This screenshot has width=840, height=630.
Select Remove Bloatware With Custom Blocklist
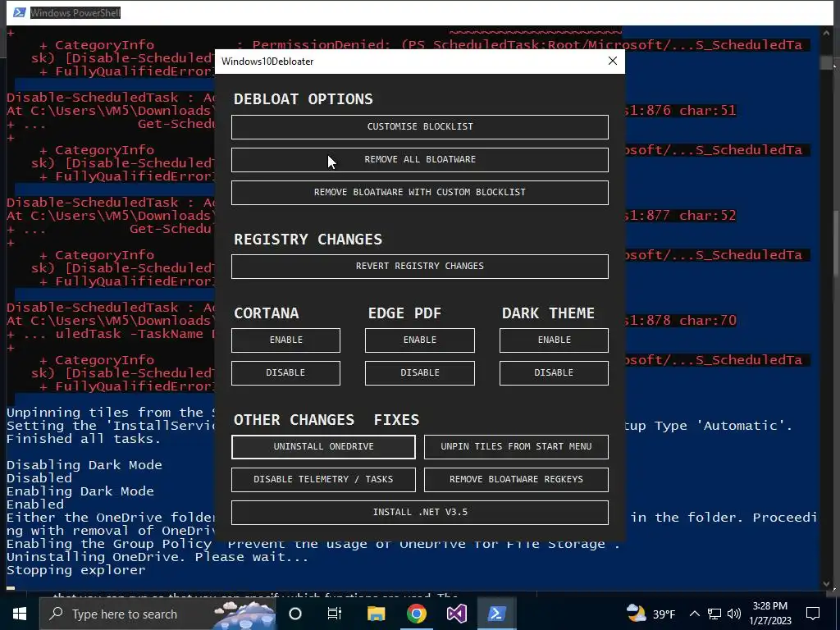[x=419, y=192]
